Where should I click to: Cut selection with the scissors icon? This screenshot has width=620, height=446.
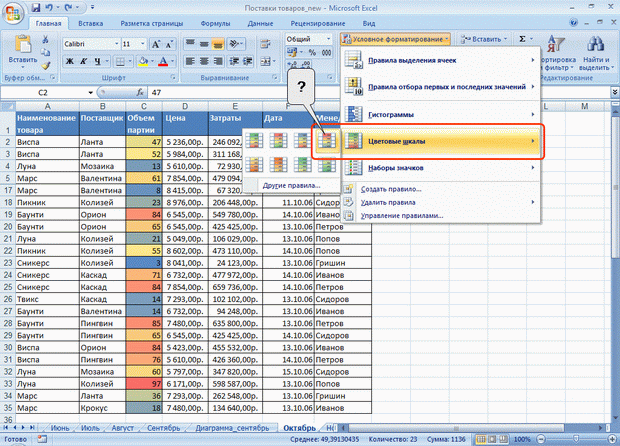(x=45, y=39)
